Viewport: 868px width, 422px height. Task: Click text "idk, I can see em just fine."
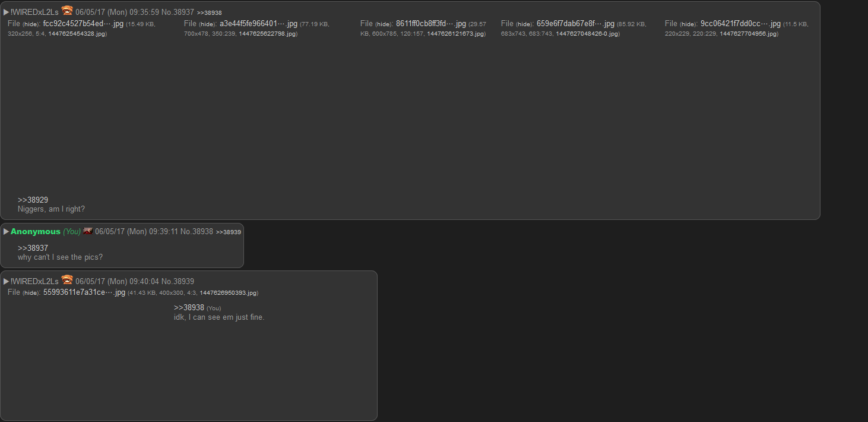coord(219,317)
